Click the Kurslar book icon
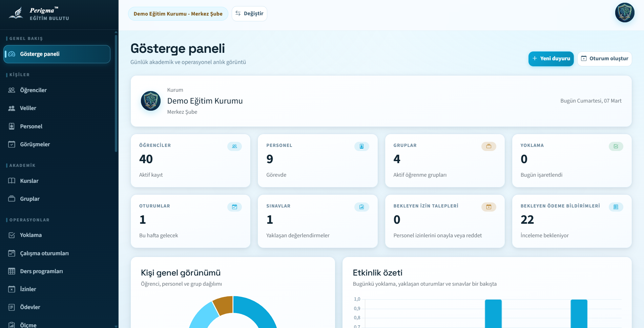 [12, 181]
